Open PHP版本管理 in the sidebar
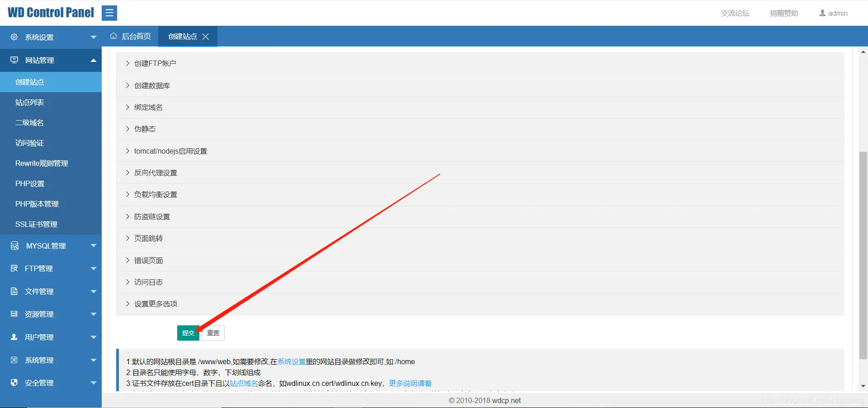 [x=51, y=204]
